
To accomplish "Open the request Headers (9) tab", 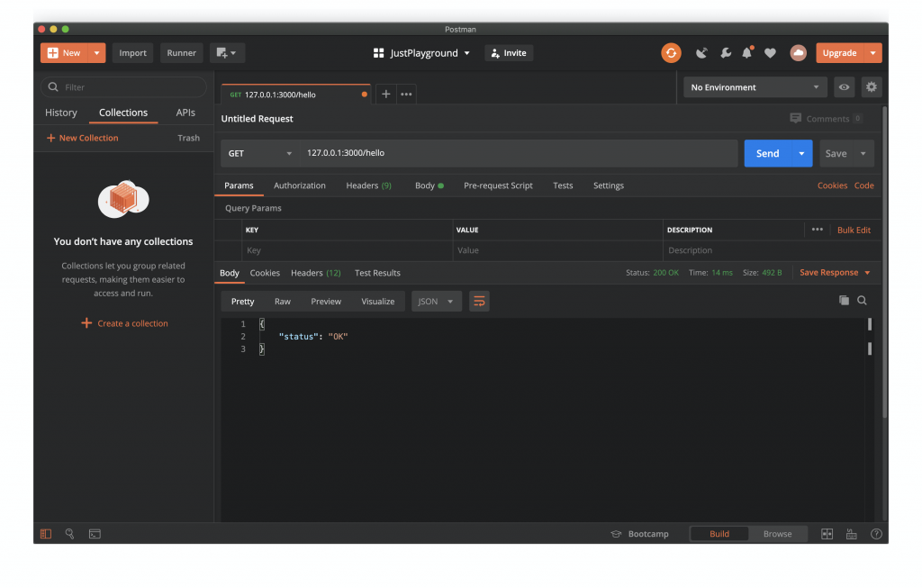I will [x=368, y=185].
